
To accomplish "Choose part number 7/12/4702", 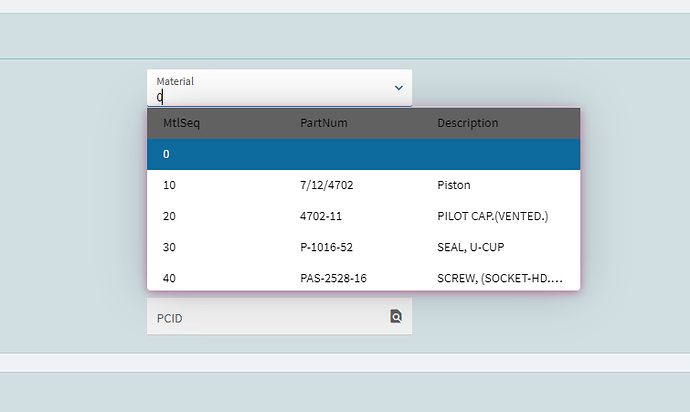I will tap(326, 185).
